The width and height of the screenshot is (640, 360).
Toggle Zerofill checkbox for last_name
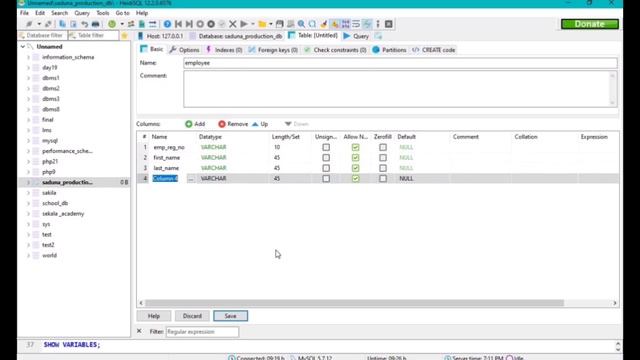point(383,168)
